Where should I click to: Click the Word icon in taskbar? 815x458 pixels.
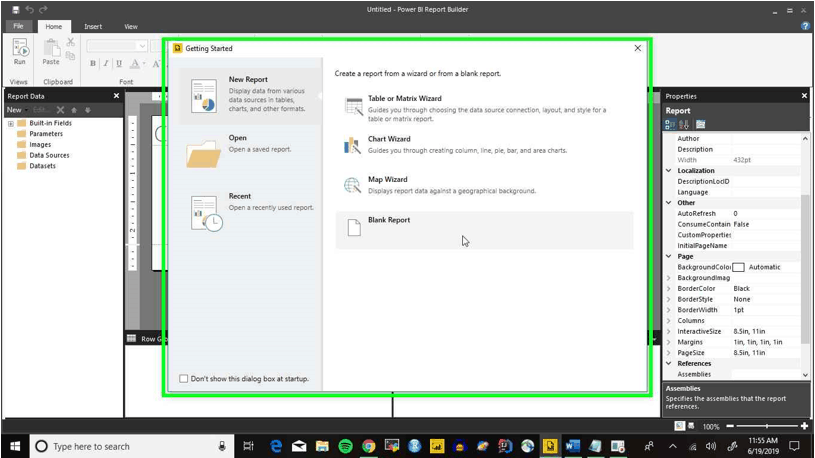(572, 446)
